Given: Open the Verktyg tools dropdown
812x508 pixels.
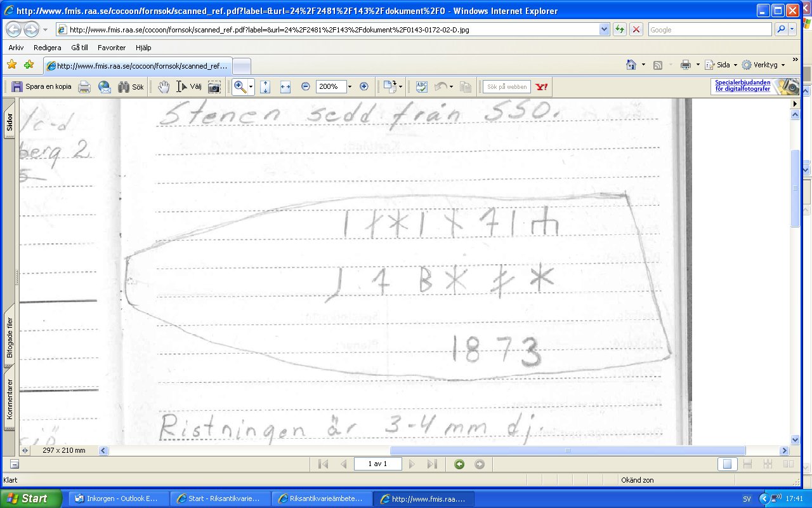Looking at the screenshot, I should (764, 65).
